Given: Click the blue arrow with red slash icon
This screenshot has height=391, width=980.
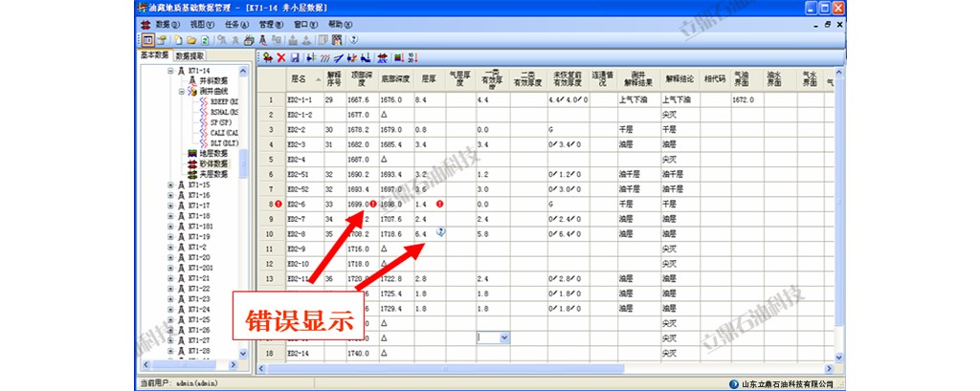Looking at the screenshot, I should [x=352, y=57].
